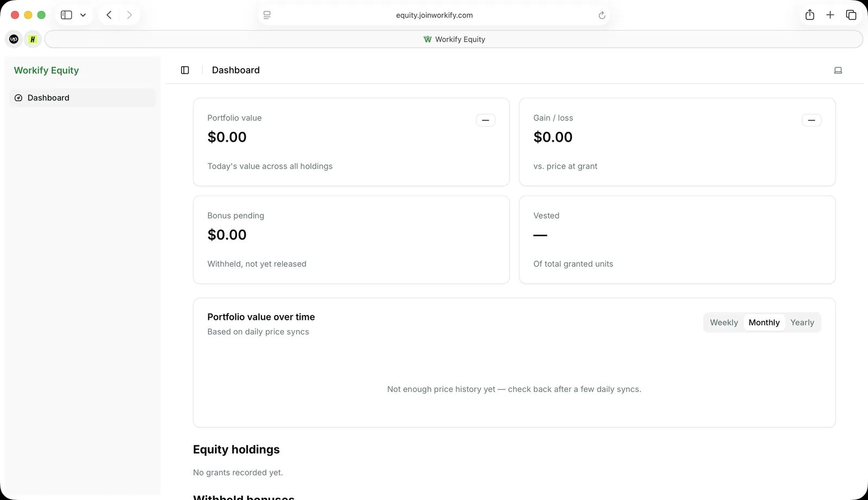This screenshot has width=868, height=500.
Task: Switch chart to Yearly view
Action: coord(802,322)
